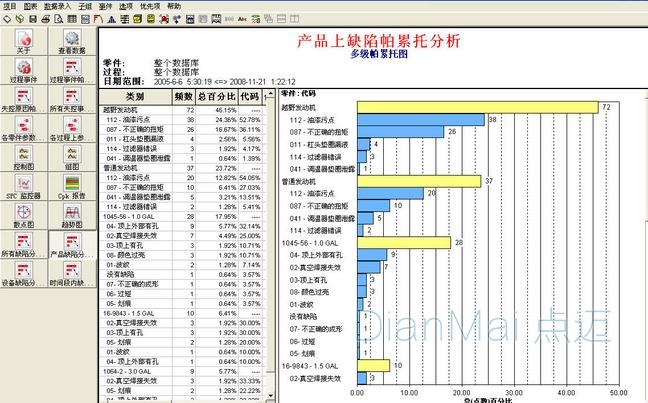Open the 失控原因帕... sidebar icon
This screenshot has height=403, width=648.
tap(24, 99)
